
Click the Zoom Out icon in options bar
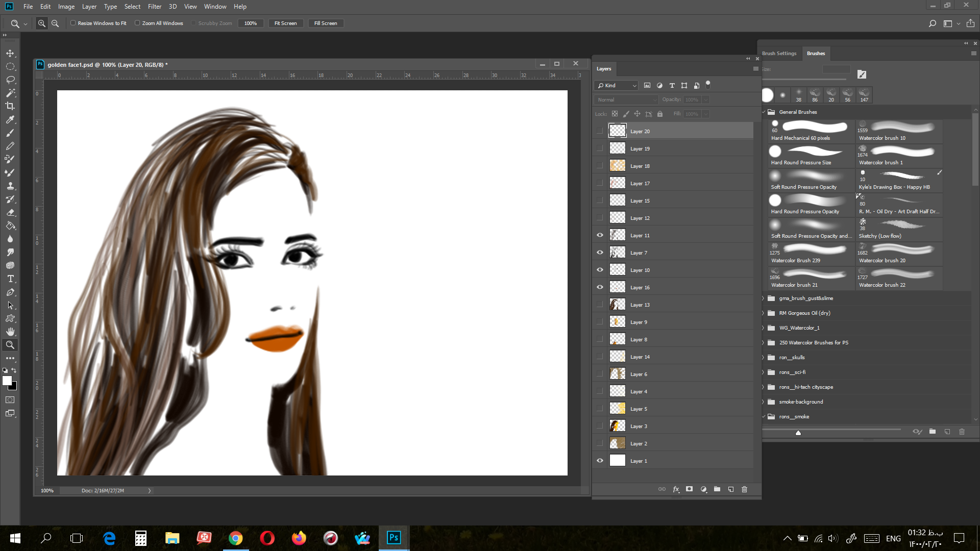55,23
